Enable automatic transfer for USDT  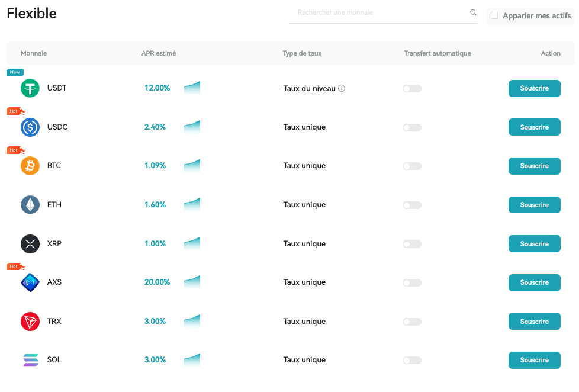[x=412, y=89]
